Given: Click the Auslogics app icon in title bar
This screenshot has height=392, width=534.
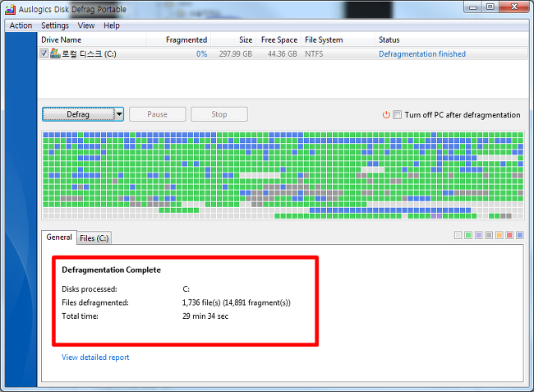Looking at the screenshot, I should click(x=11, y=10).
